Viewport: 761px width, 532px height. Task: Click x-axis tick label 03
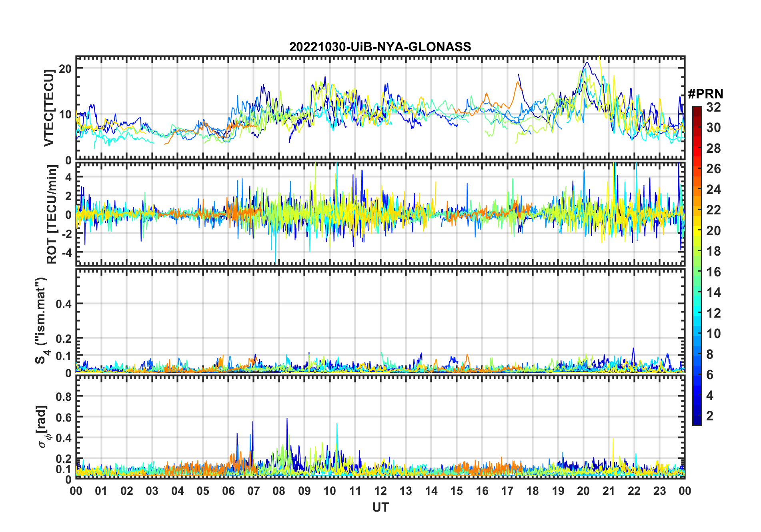[x=152, y=491]
